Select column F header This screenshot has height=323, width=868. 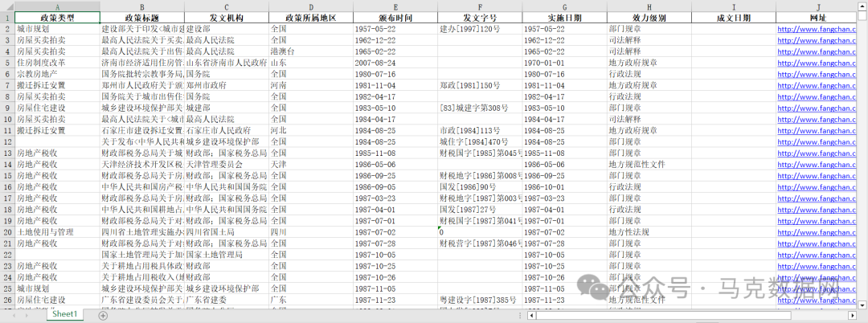(x=480, y=6)
